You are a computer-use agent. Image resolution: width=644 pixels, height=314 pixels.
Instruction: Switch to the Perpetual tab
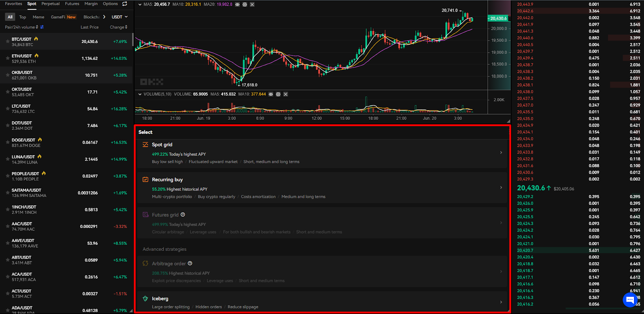(51, 4)
